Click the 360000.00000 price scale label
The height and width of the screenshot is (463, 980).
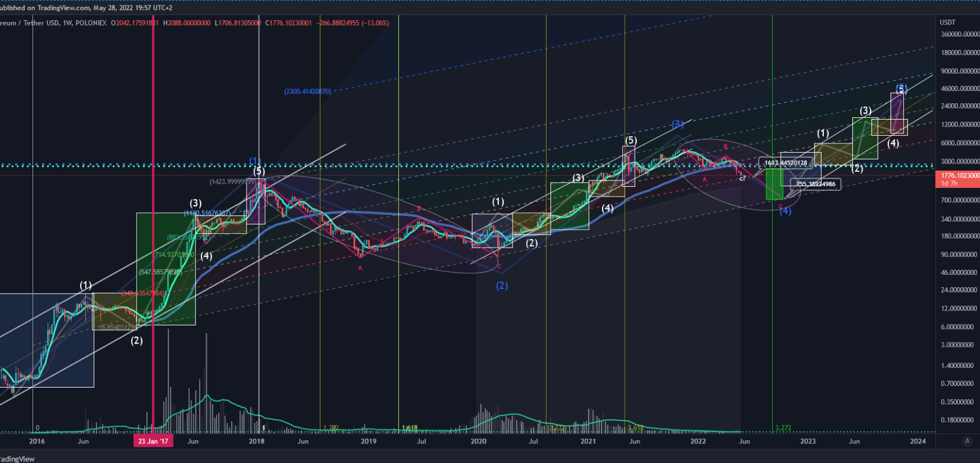tap(960, 34)
